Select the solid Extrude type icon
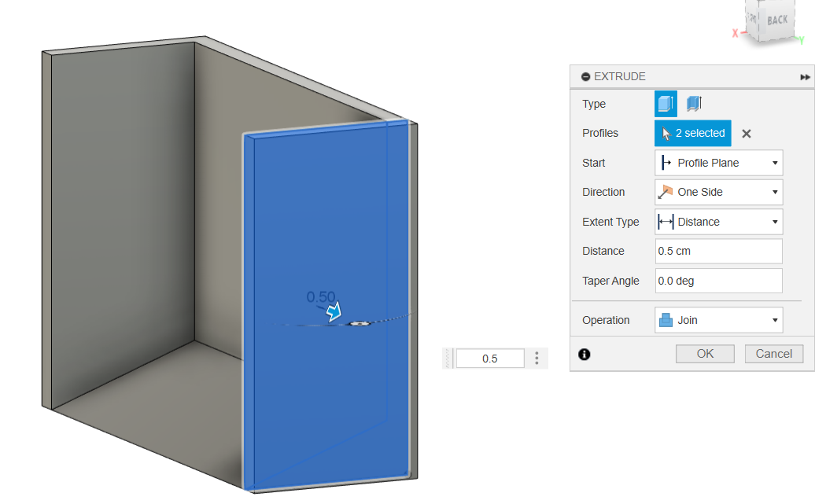The width and height of the screenshot is (815, 504). pos(666,104)
